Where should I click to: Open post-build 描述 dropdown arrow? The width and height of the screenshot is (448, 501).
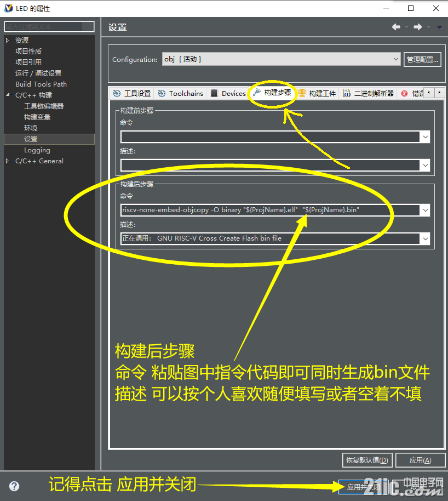(x=426, y=238)
